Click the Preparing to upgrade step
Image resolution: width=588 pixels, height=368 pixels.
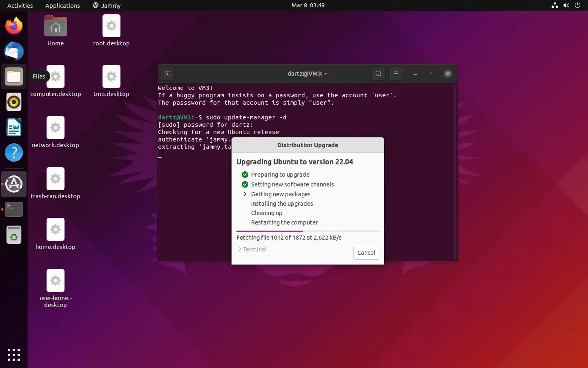click(280, 175)
